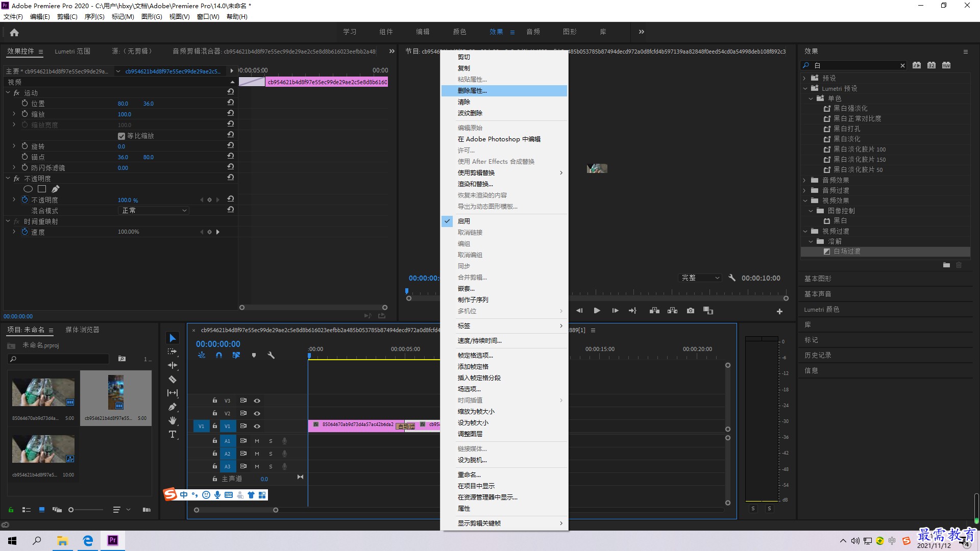Open the File menu
The height and width of the screenshot is (551, 980).
coord(13,17)
